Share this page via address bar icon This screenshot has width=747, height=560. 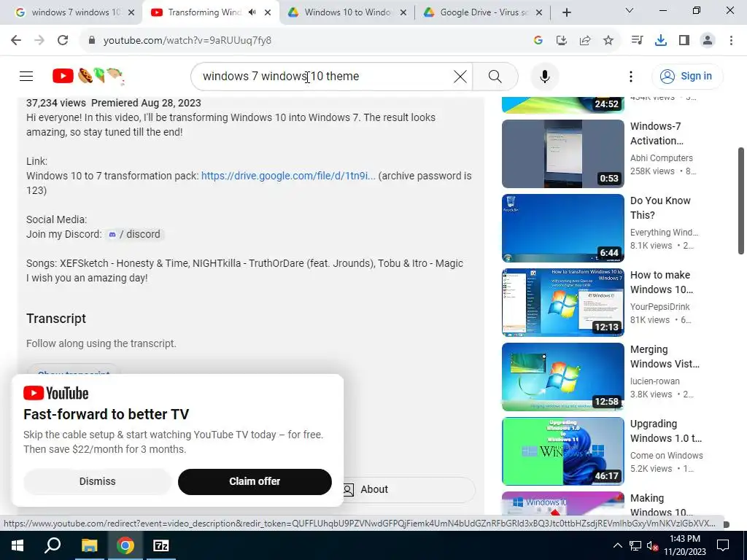(x=585, y=41)
